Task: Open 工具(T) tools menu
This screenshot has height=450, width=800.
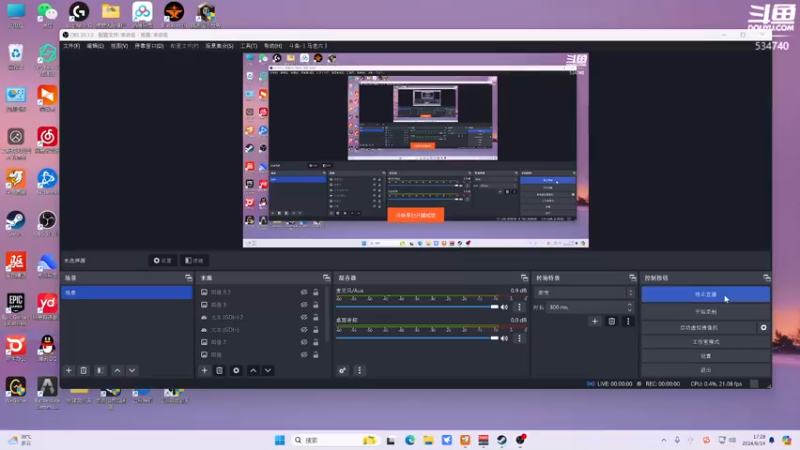Action: [x=248, y=46]
